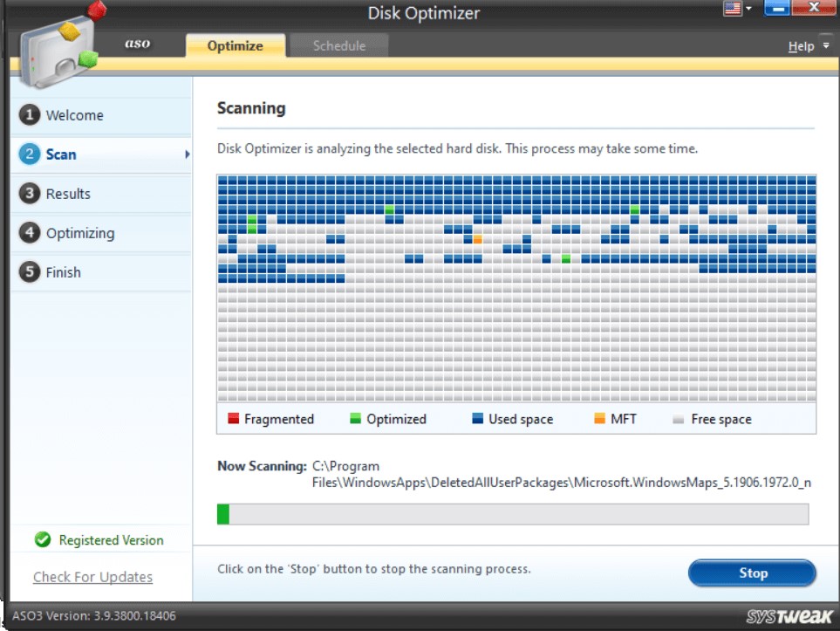Click the scanning progress bar
Viewport: 840px width, 631px height.
coord(515,514)
